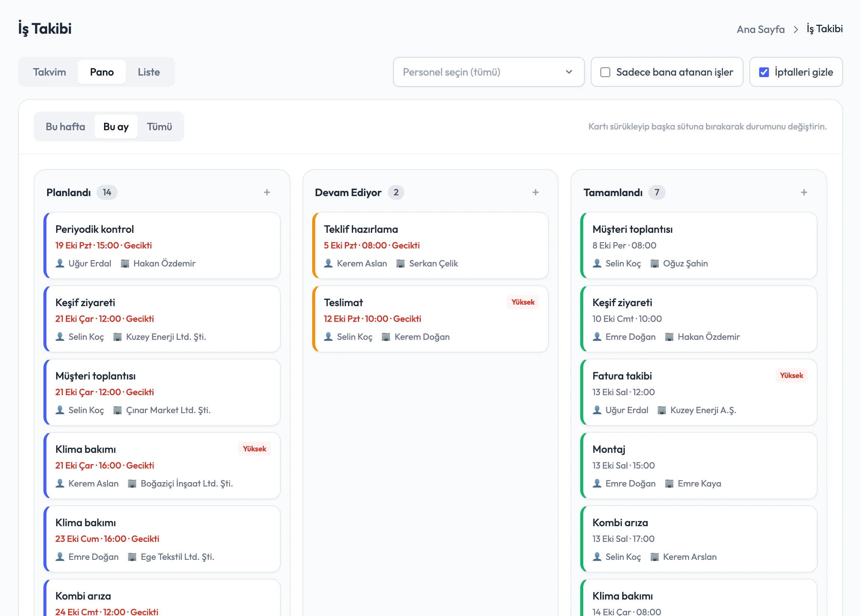Image resolution: width=861 pixels, height=616 pixels.
Task: Add a new card to Tamamlandı column
Action: [804, 192]
